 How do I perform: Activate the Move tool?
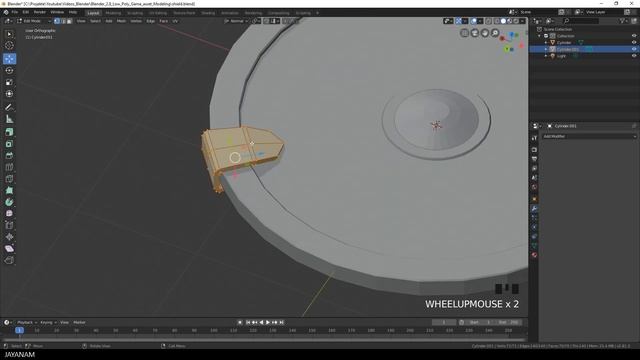click(x=9, y=59)
